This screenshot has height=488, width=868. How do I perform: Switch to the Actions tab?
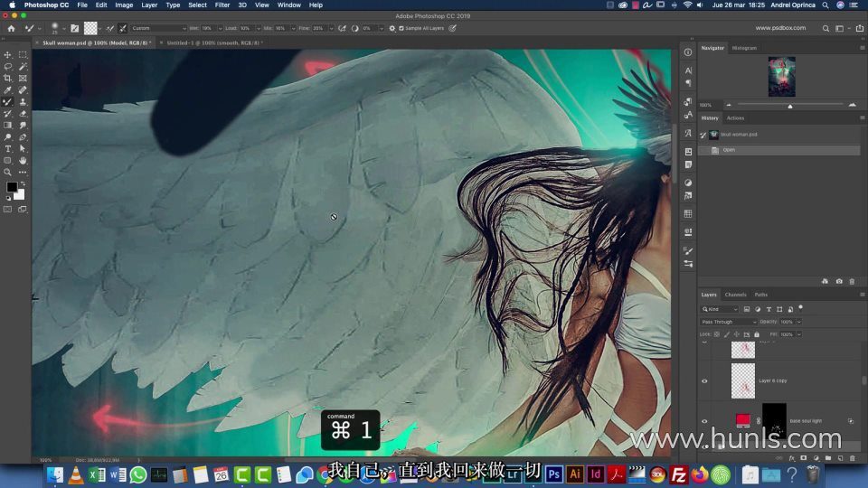coord(735,118)
